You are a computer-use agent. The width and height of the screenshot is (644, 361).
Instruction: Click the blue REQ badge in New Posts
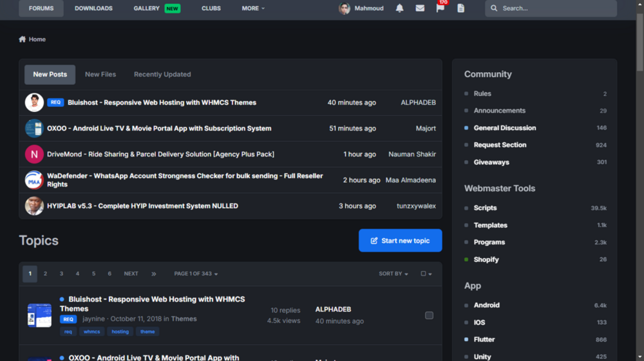point(55,102)
